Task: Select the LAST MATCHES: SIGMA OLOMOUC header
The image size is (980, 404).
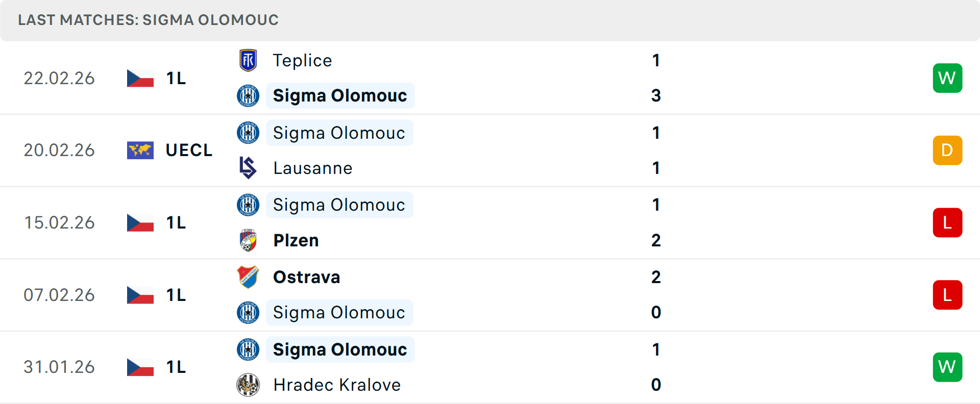Action: pos(148,20)
